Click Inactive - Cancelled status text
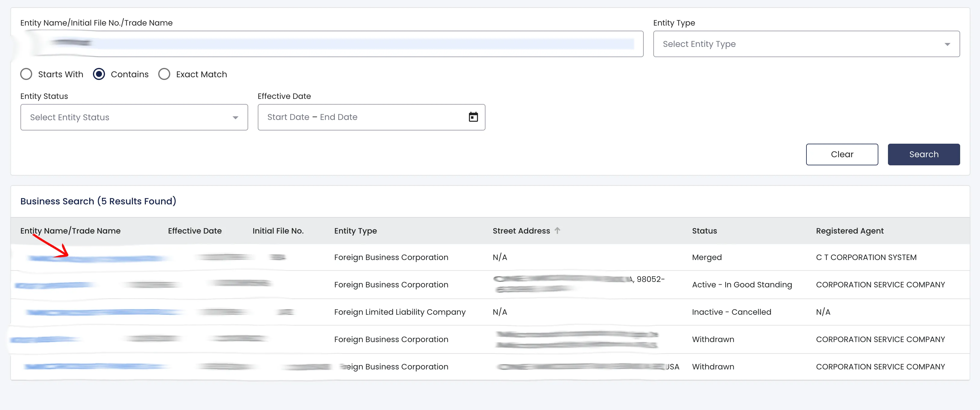 731,312
